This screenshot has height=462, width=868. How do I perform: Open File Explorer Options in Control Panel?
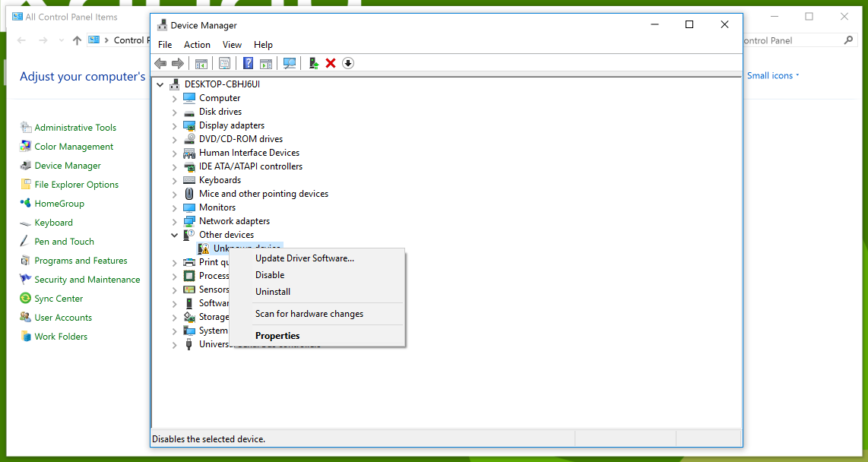point(77,185)
